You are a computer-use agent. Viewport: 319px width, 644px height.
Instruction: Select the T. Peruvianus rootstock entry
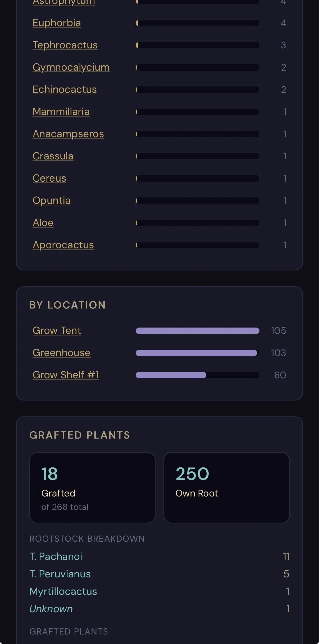pyautogui.click(x=159, y=574)
